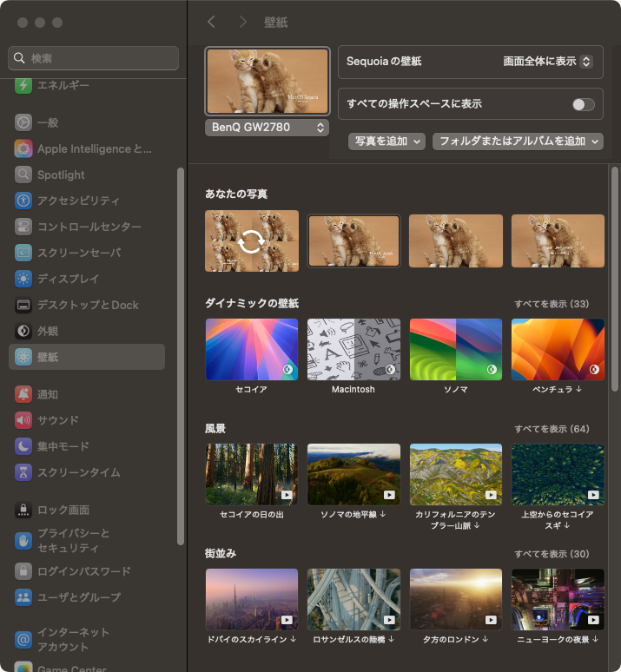Show all 33 dynamic wallpapers
The height and width of the screenshot is (672, 621).
(x=552, y=304)
